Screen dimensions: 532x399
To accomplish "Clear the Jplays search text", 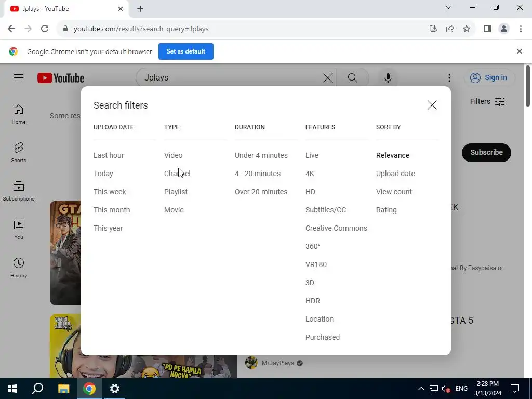I will coord(327,78).
